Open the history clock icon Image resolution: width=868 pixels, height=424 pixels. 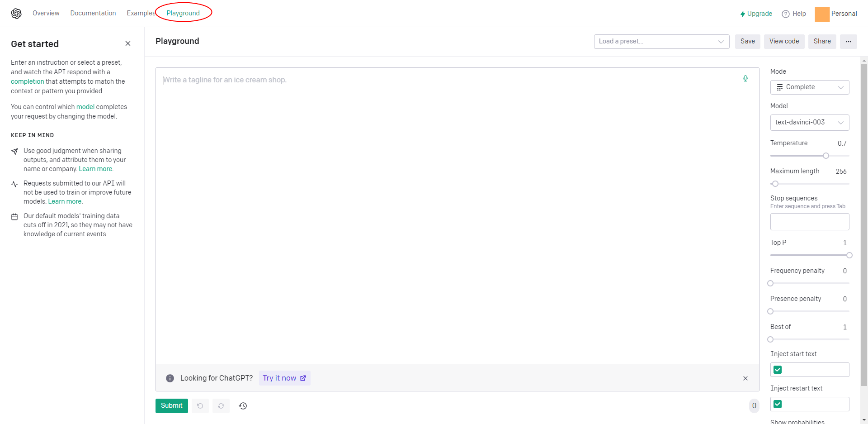click(243, 406)
